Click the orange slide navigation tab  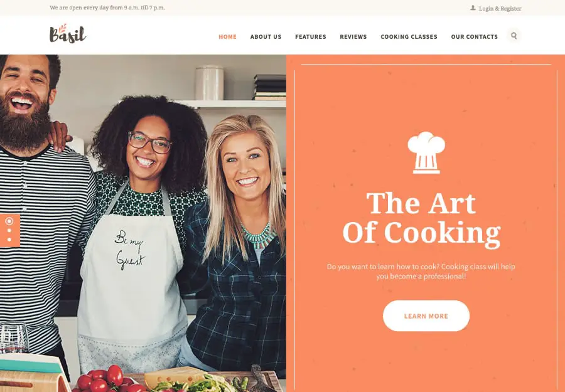9,230
